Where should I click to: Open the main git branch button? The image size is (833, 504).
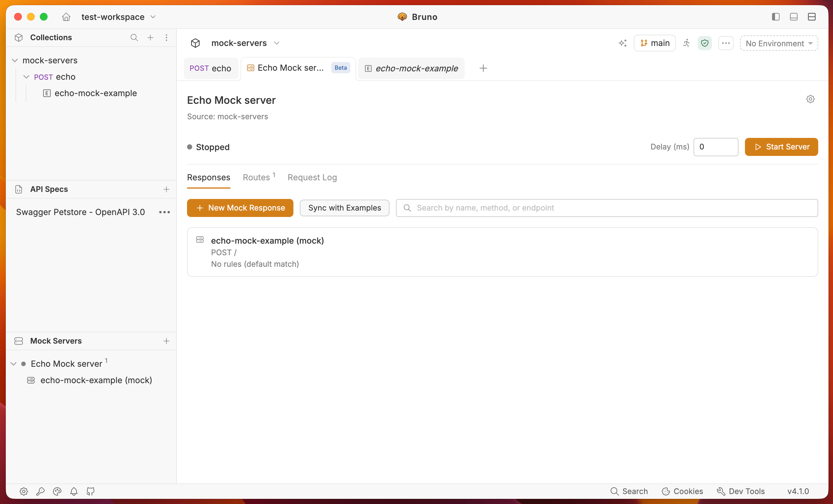coord(655,43)
